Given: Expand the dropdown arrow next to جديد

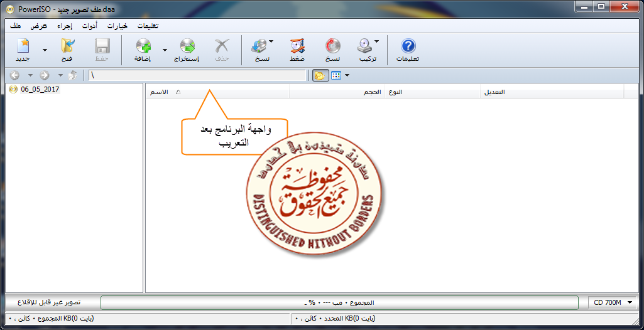Looking at the screenshot, I should pos(45,50).
